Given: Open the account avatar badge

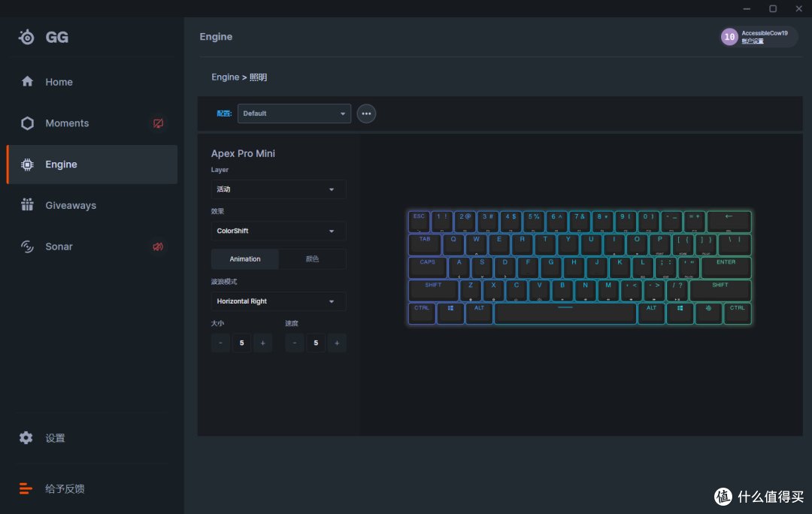Looking at the screenshot, I should [x=729, y=37].
